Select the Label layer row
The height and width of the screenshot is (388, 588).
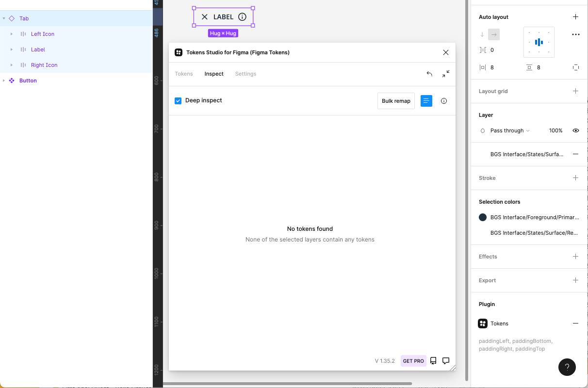(76, 49)
